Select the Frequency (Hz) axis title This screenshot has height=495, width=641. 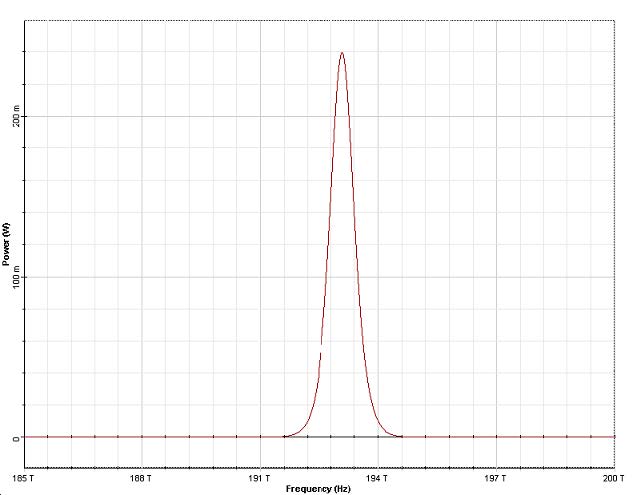318,488
